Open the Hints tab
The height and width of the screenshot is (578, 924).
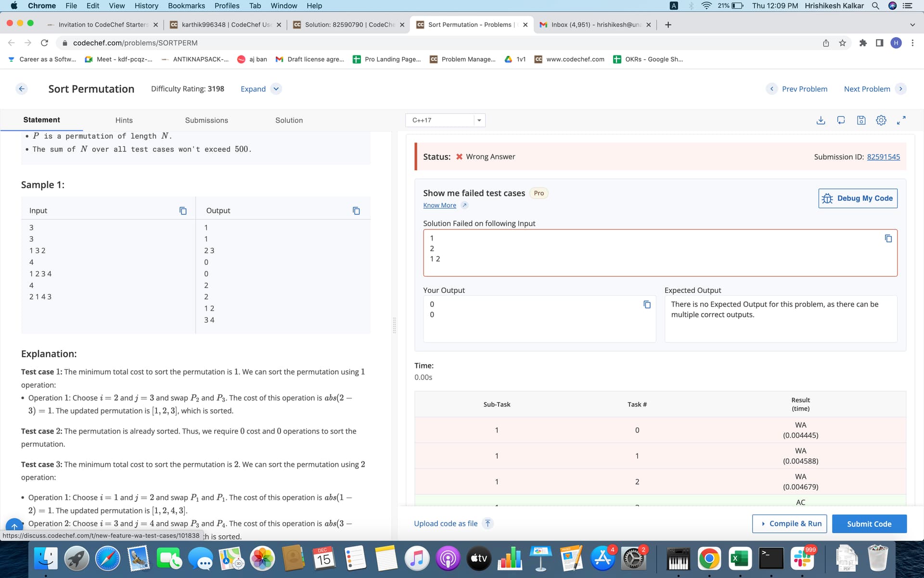point(124,120)
